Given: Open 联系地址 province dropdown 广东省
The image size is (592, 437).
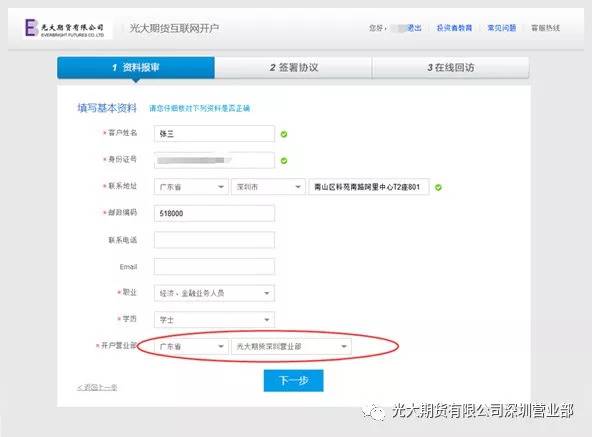Looking at the screenshot, I should click(191, 187).
